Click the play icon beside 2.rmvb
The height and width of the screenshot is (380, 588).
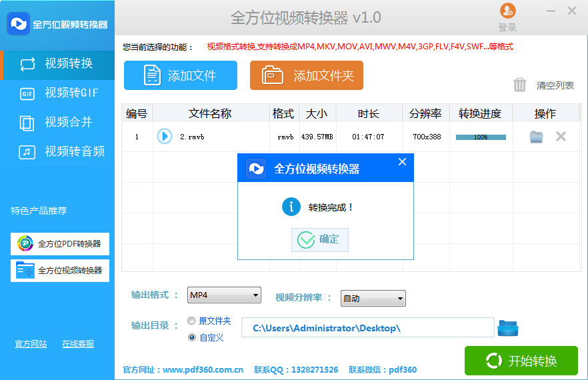pos(164,137)
